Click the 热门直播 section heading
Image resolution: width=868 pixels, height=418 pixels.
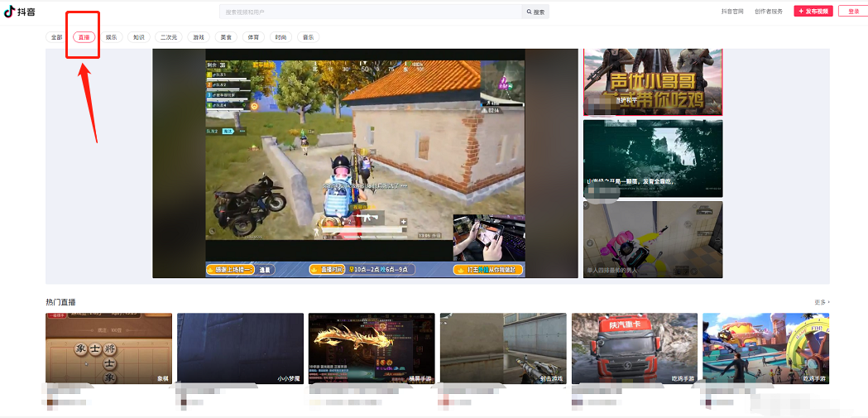61,302
